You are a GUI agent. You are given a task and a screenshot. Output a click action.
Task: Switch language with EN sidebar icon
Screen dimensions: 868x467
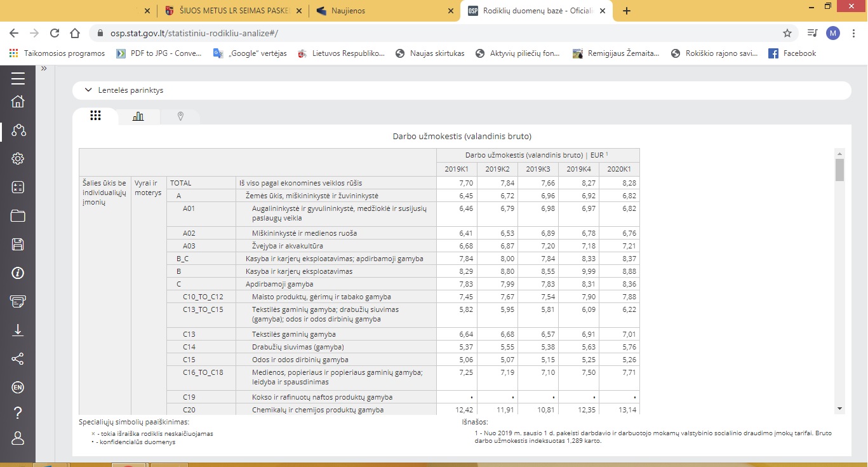18,387
